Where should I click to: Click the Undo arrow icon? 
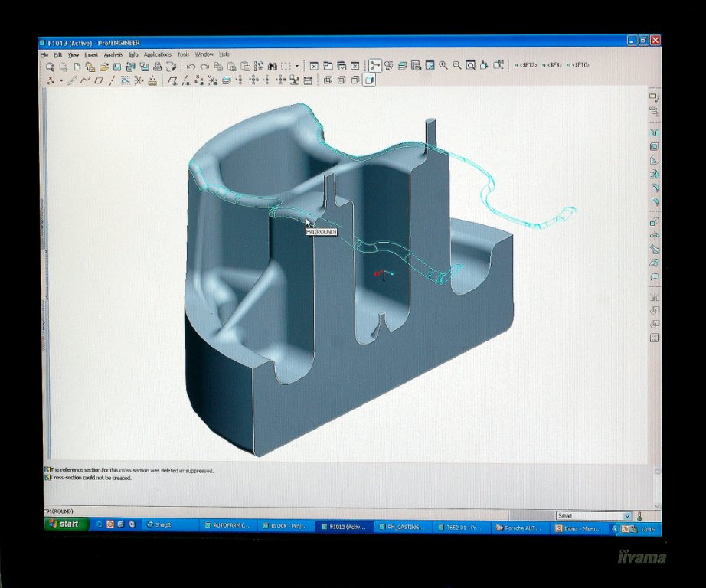tap(191, 67)
